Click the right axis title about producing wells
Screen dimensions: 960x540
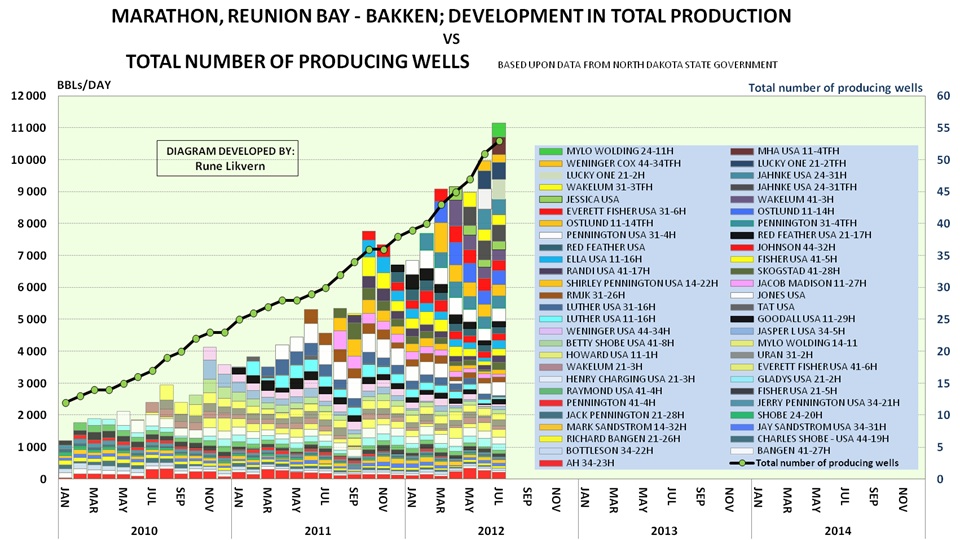pos(836,88)
